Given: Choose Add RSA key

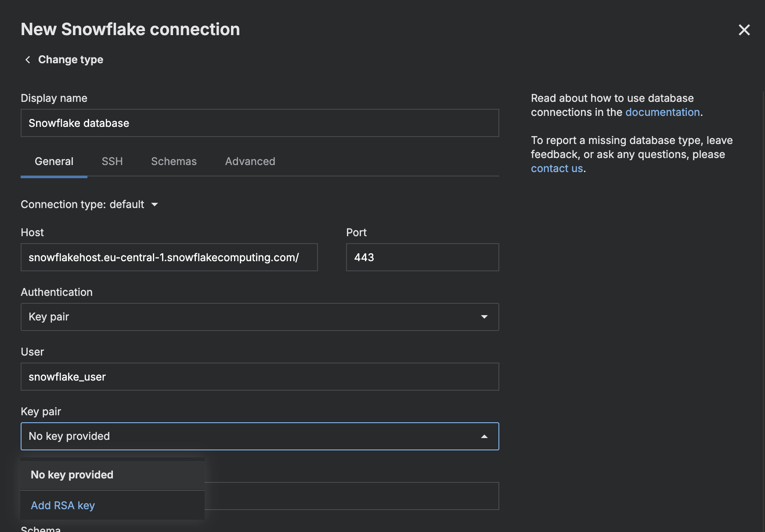Looking at the screenshot, I should pos(62,505).
